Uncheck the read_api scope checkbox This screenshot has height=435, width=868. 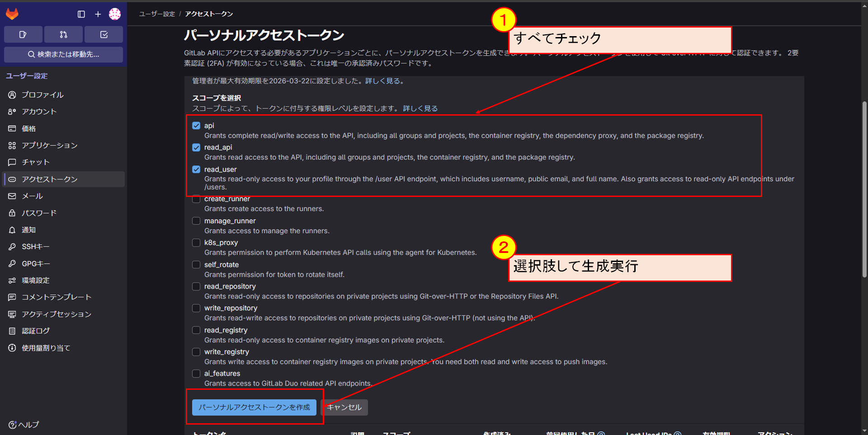[x=196, y=147]
